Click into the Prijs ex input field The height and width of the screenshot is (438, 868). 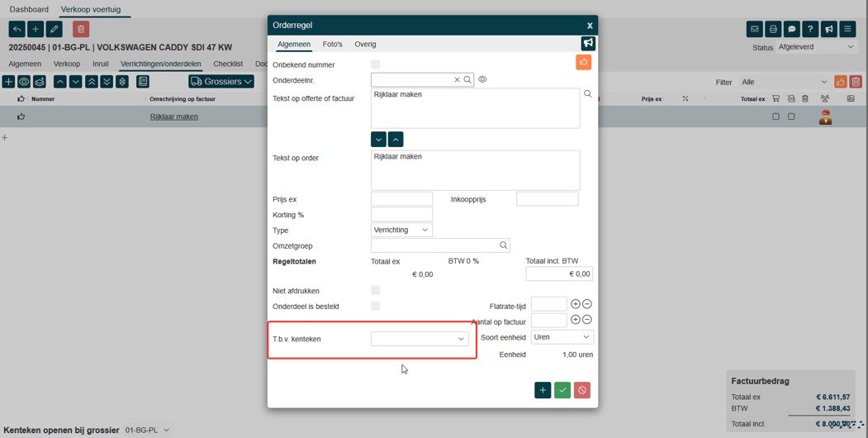pyautogui.click(x=401, y=199)
